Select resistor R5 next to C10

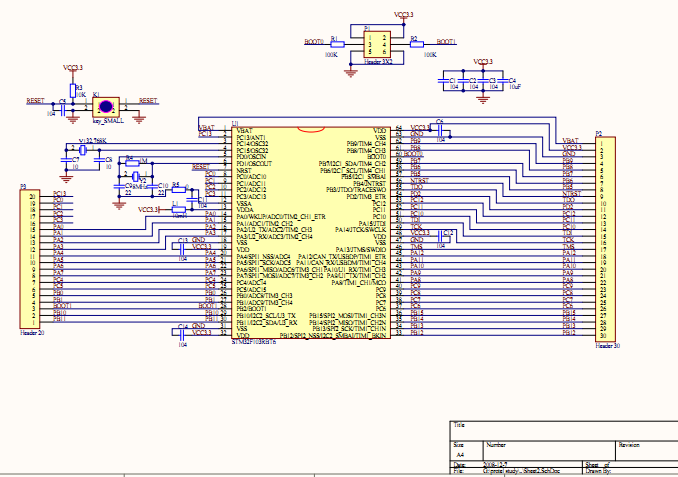tap(179, 189)
